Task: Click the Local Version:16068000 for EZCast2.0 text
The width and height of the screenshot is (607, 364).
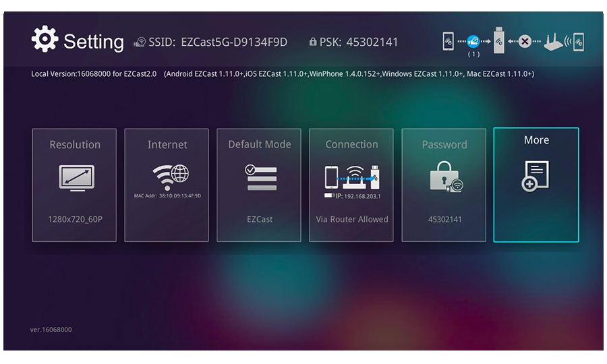Action: click(x=94, y=74)
